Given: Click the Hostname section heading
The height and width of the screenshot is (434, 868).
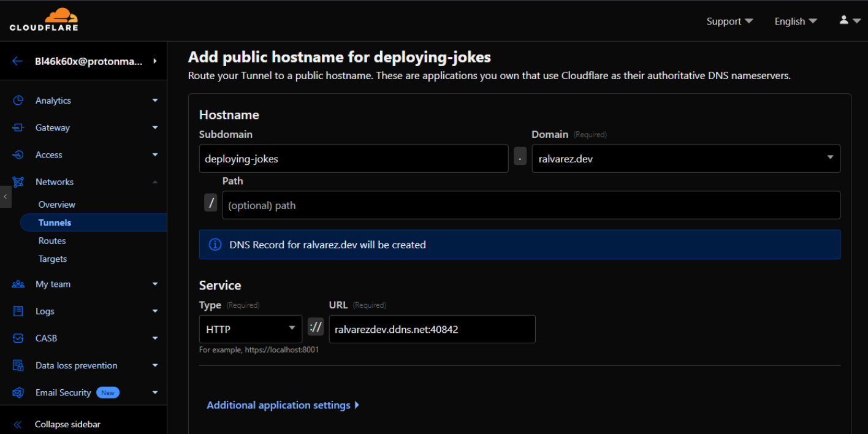Looking at the screenshot, I should click(x=229, y=115).
